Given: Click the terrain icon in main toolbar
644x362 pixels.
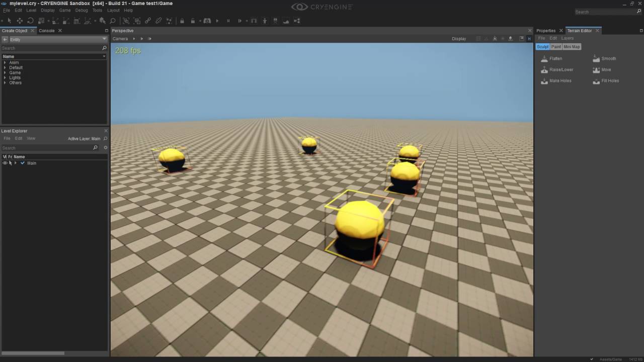Looking at the screenshot, I should click(x=286, y=21).
